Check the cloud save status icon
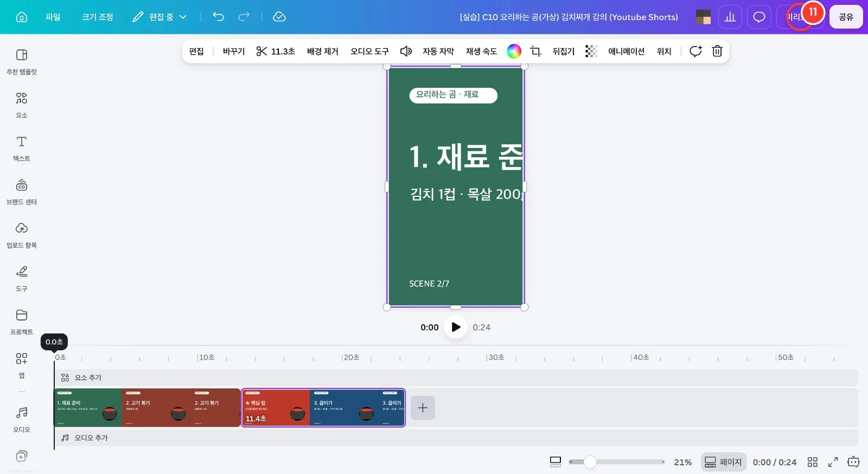 coord(279,17)
